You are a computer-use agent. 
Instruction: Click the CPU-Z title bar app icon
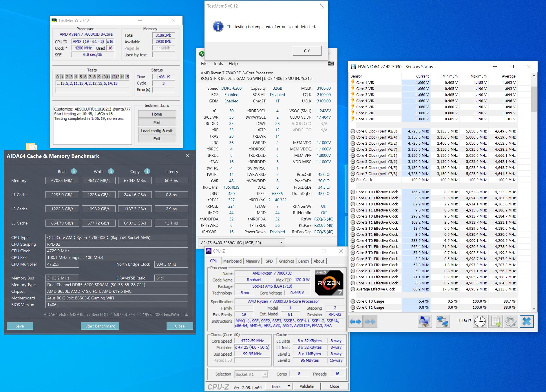[x=209, y=251]
